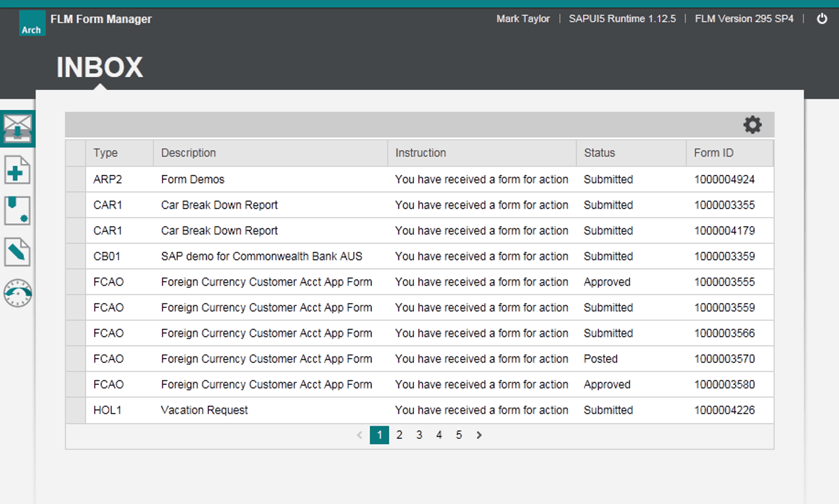The height and width of the screenshot is (504, 839).
Task: Sort by Description column header
Action: [270, 153]
